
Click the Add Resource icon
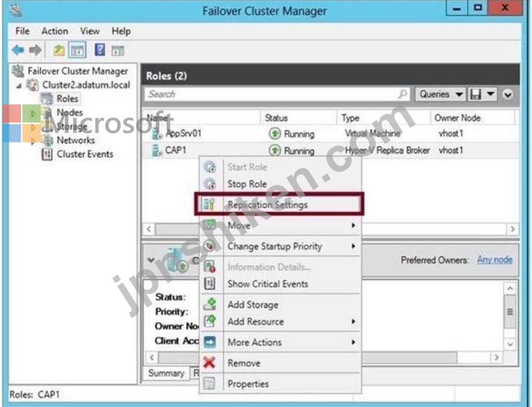pyautogui.click(x=210, y=321)
